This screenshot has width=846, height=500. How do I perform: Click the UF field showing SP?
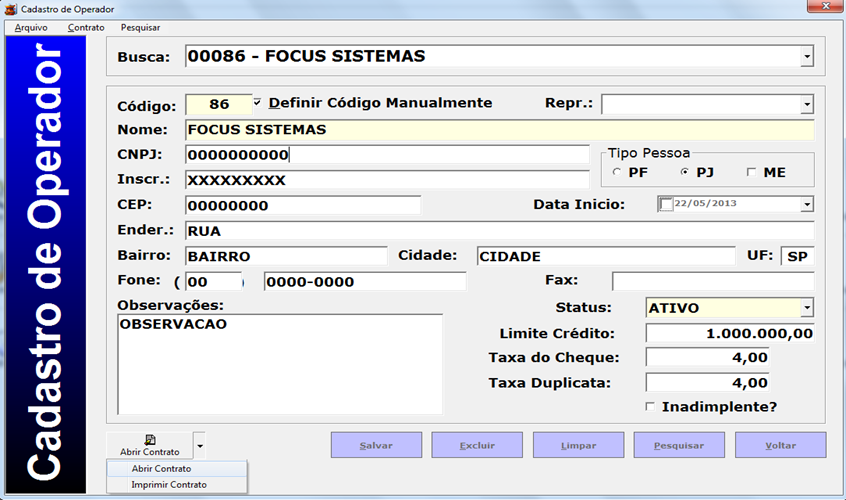coord(797,256)
